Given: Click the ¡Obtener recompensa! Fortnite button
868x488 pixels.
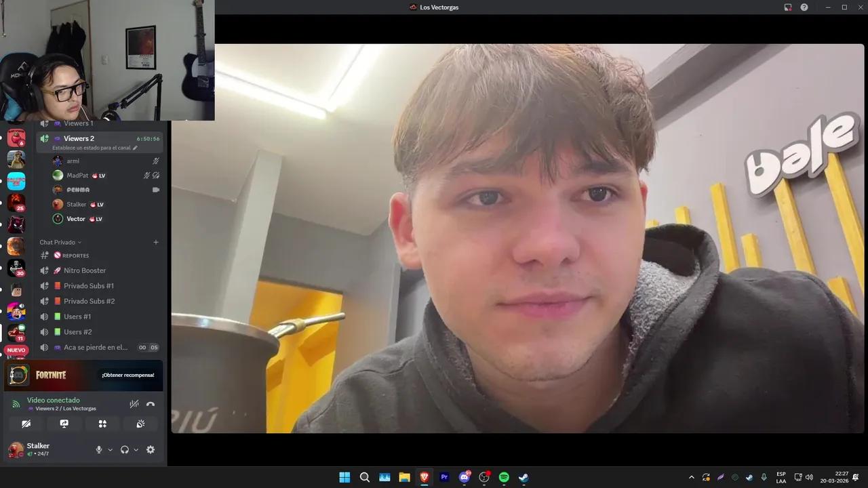Looking at the screenshot, I should point(128,375).
